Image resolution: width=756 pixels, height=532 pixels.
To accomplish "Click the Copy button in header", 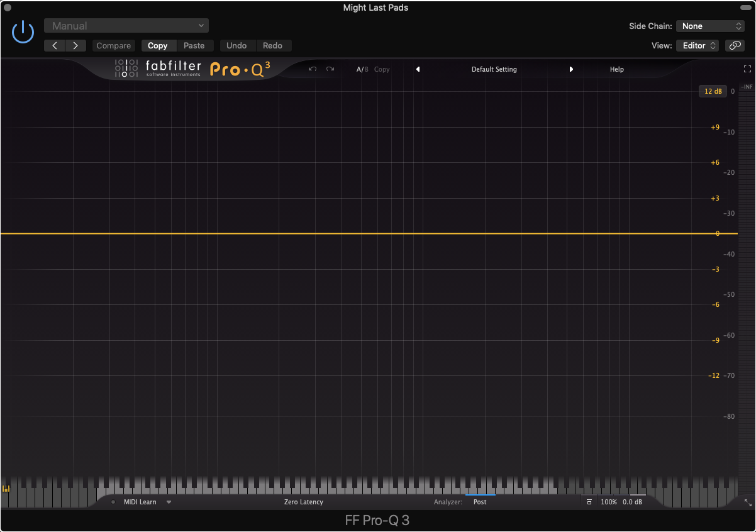I will click(158, 45).
